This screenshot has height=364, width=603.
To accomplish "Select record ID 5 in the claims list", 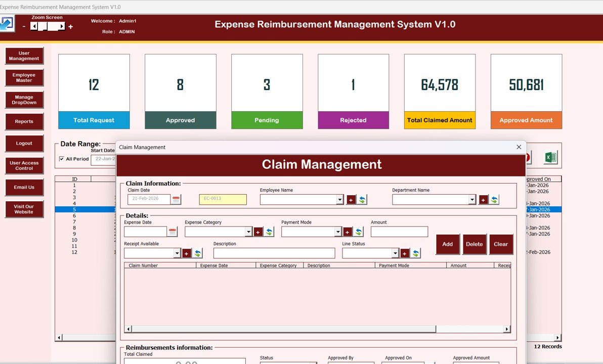I will click(x=74, y=209).
